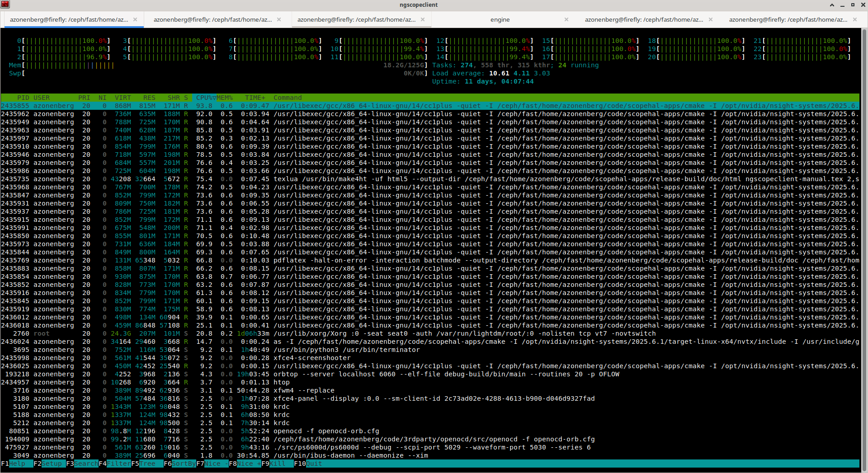The image size is (868, 473).
Task: Open F2 Setup in htop
Action: (51, 464)
